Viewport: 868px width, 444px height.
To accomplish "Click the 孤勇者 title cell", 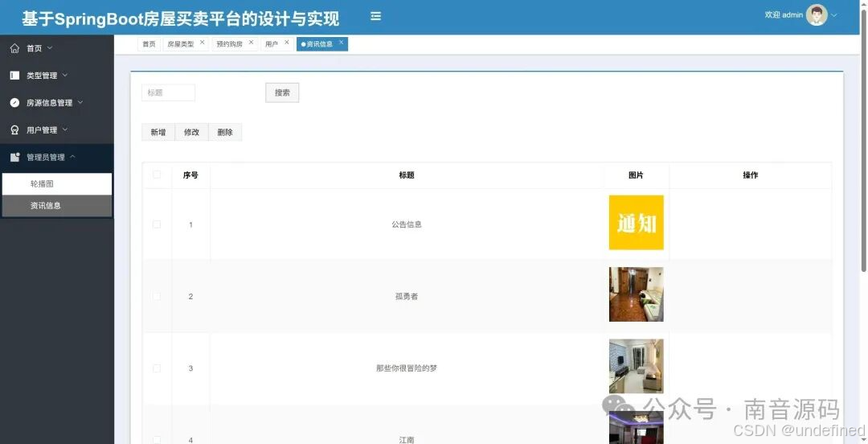I will pos(407,297).
